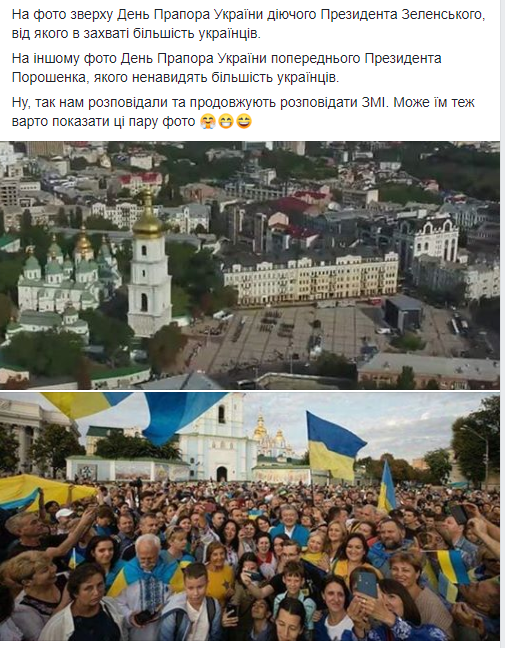This screenshot has width=505, height=648.
Task: Click the word Зеленського in the first paragraph
Action: (x=443, y=14)
